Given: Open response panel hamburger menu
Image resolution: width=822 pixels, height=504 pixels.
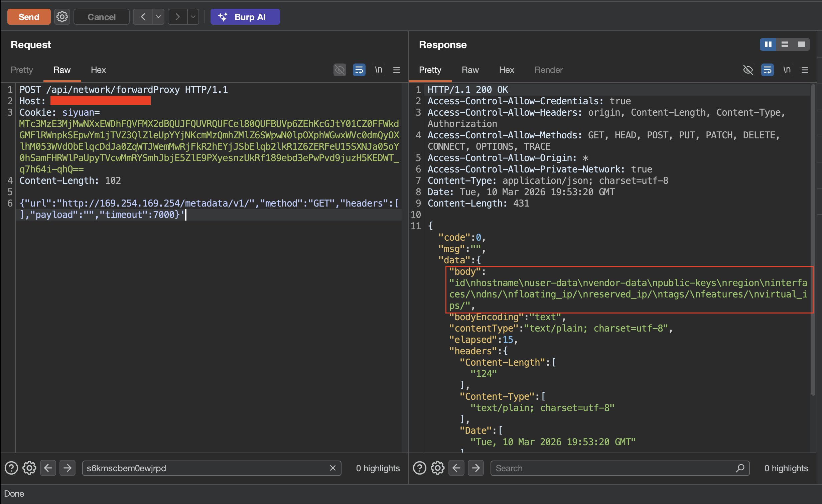Looking at the screenshot, I should click(x=805, y=70).
